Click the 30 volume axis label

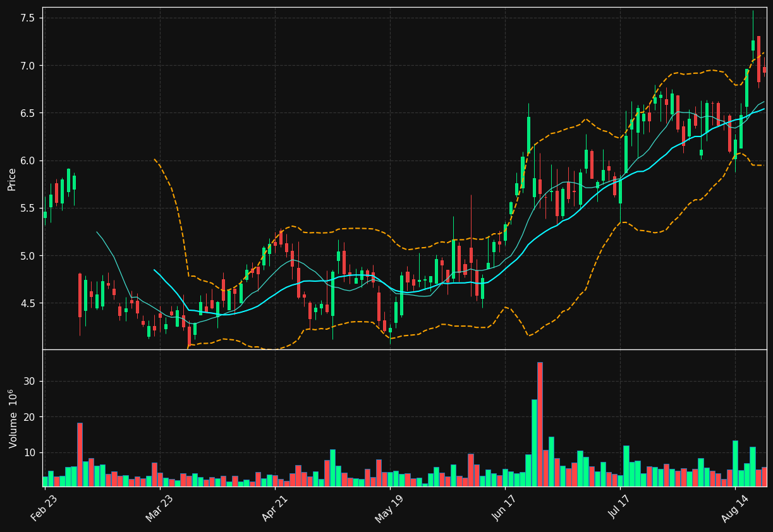point(30,382)
